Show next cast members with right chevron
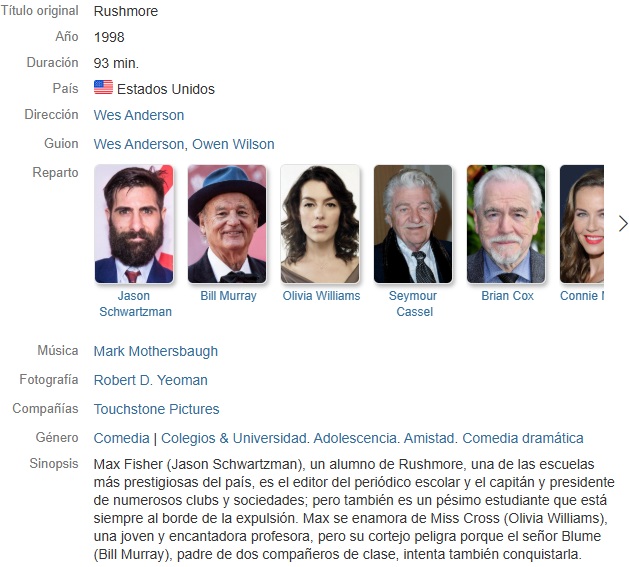 tap(622, 224)
